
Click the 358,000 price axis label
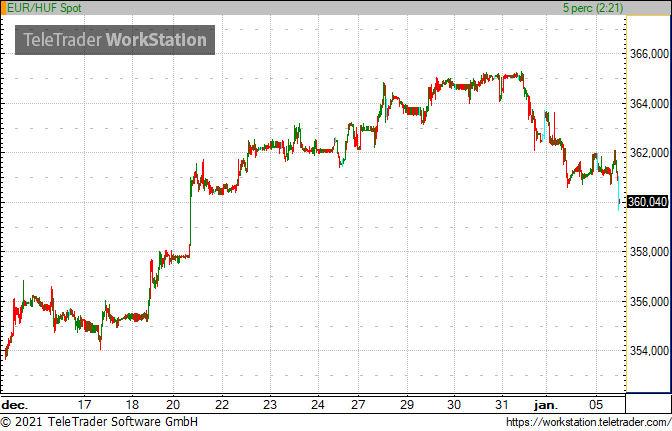(649, 252)
